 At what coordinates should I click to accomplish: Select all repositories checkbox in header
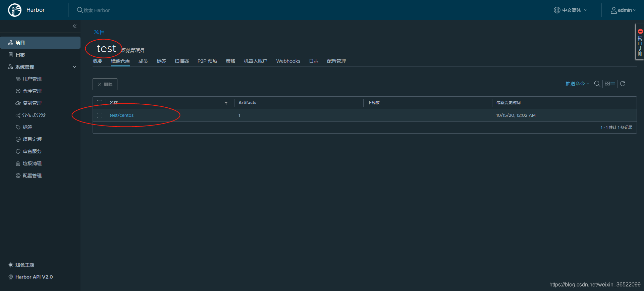tap(100, 103)
